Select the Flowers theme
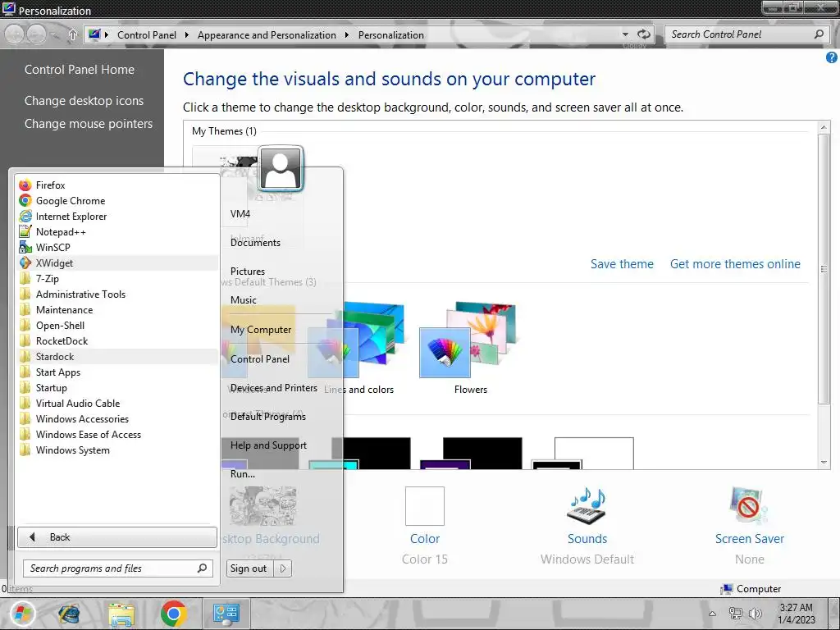 click(470, 348)
